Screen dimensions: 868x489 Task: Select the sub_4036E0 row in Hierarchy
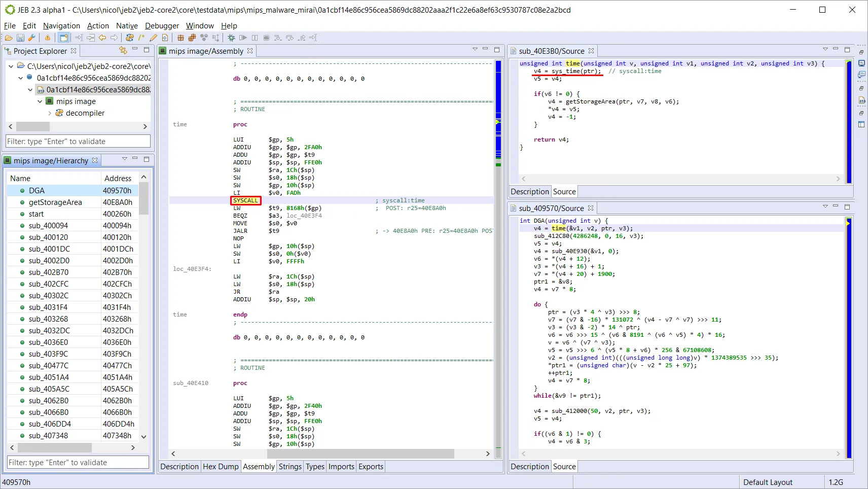click(73, 342)
